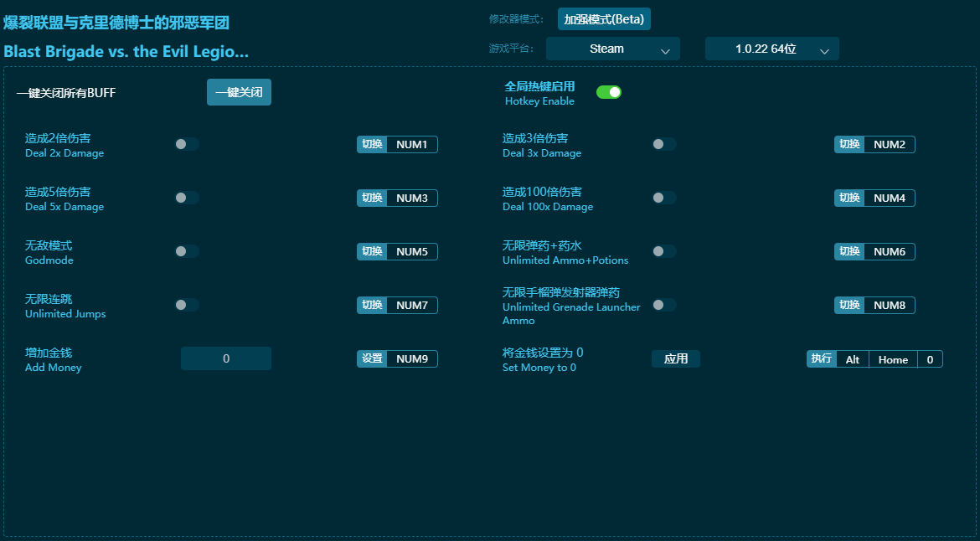The width and height of the screenshot is (980, 541).
Task: Disable the global Hotkey Enable switch
Action: (609, 92)
